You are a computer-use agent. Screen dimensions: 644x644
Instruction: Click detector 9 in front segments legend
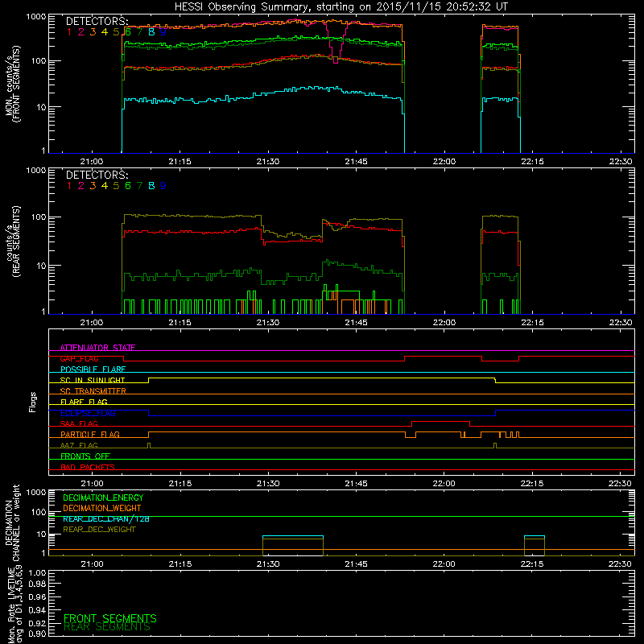click(163, 32)
